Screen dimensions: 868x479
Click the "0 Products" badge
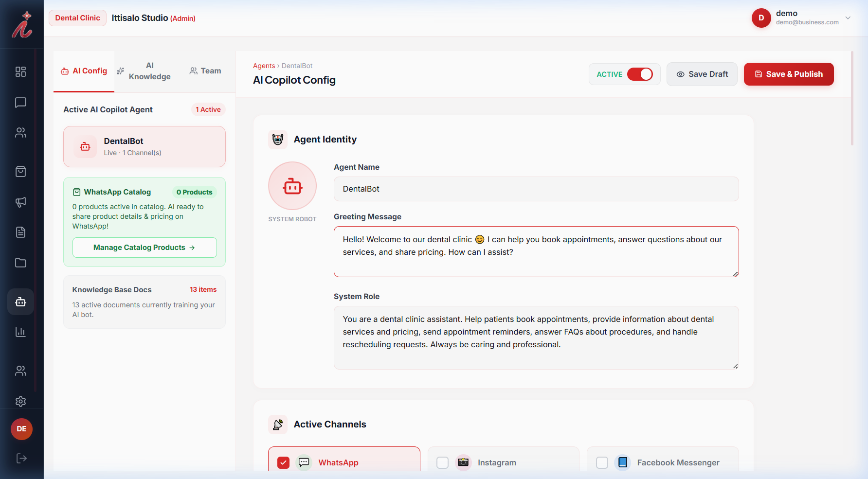[x=195, y=193]
